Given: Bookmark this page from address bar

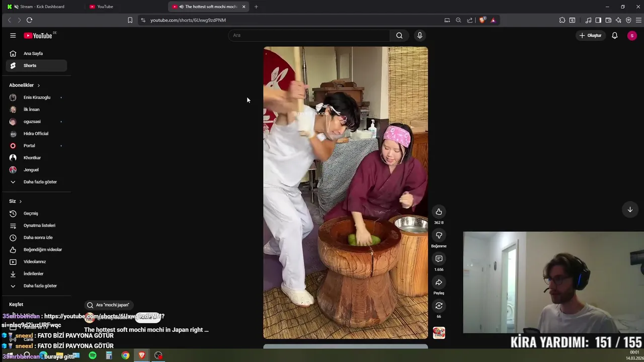Looking at the screenshot, I should coord(130,20).
